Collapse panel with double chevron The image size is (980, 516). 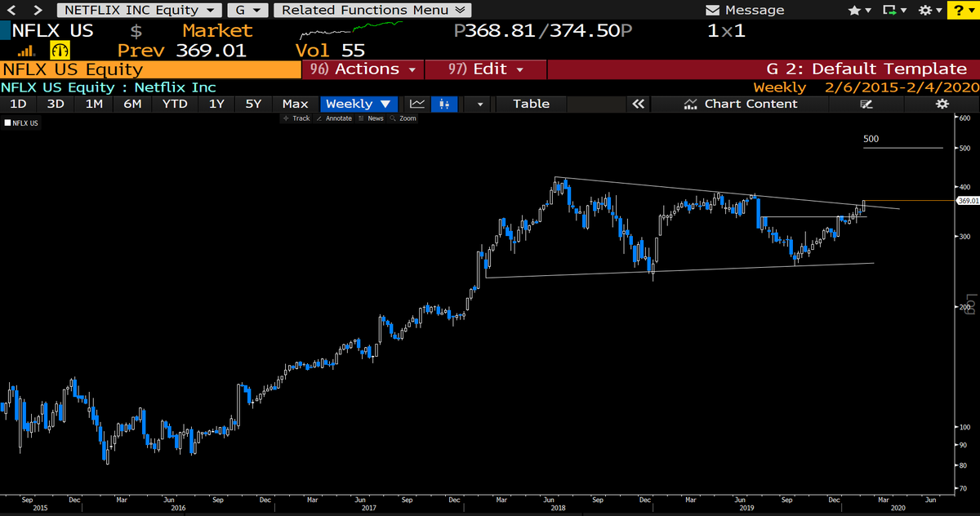pyautogui.click(x=638, y=104)
